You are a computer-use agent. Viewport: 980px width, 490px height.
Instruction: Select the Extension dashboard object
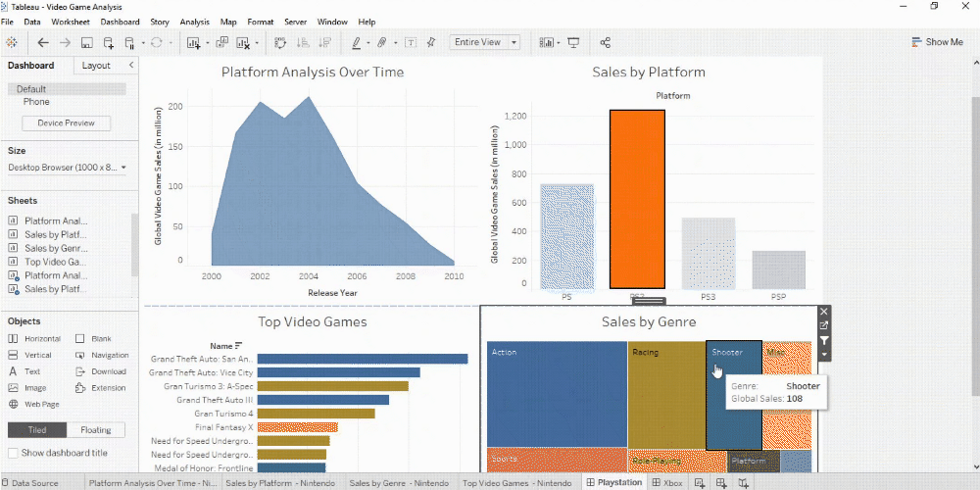pyautogui.click(x=100, y=387)
